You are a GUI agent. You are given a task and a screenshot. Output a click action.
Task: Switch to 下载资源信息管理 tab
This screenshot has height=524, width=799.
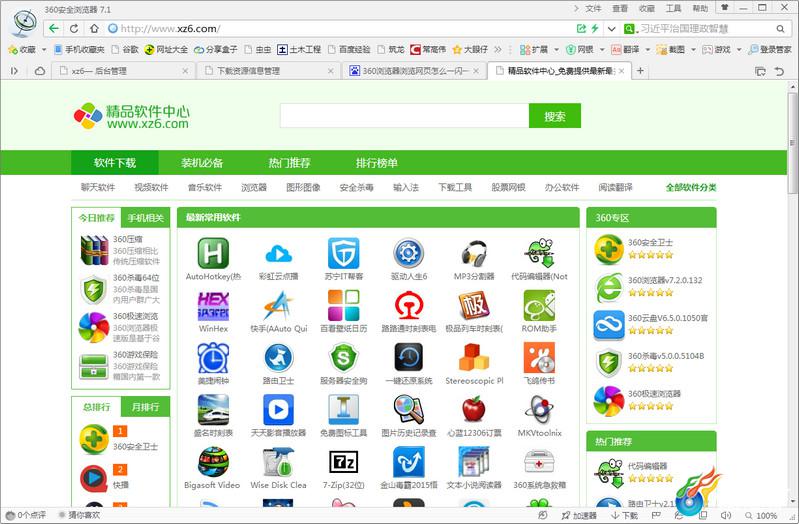(268, 71)
